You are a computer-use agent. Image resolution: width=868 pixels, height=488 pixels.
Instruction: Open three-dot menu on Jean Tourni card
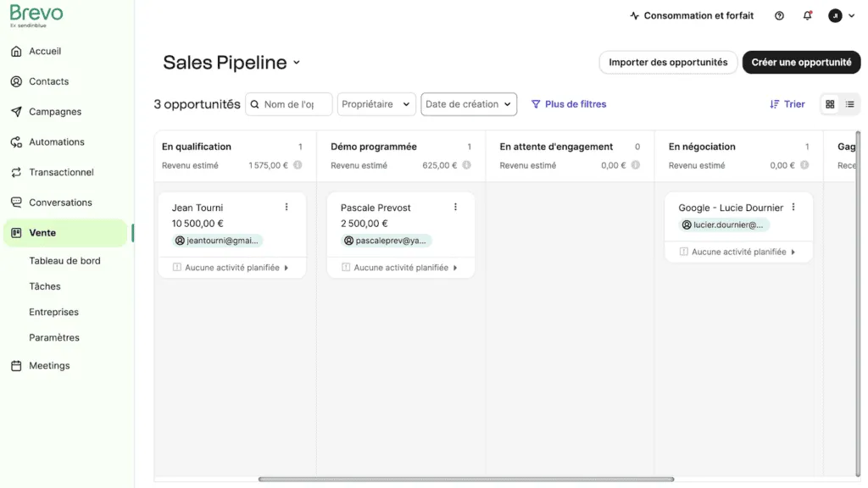[x=287, y=208]
